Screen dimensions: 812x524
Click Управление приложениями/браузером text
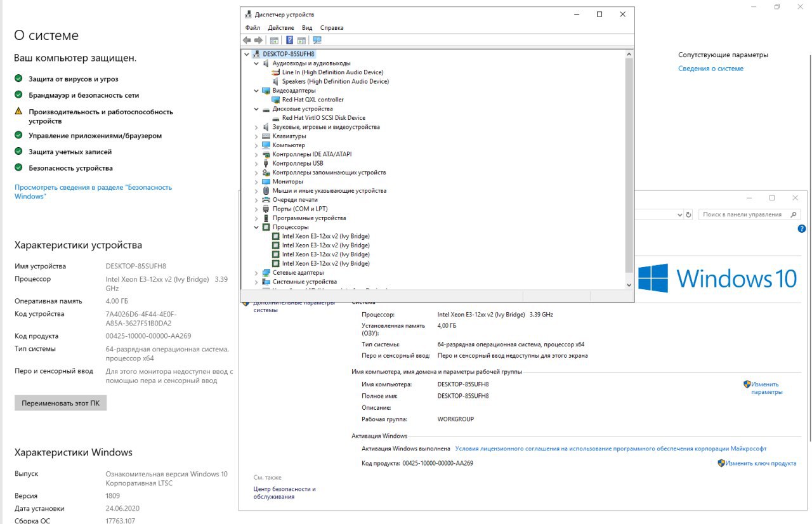point(95,136)
